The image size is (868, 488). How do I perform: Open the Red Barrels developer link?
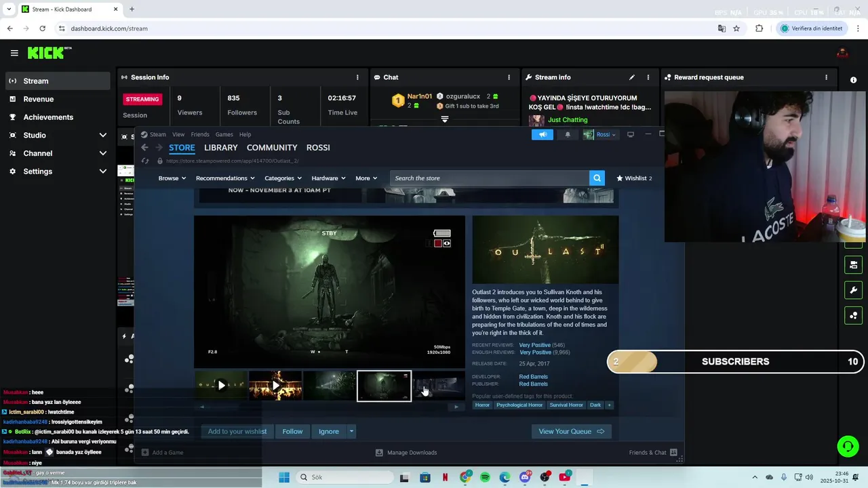click(x=533, y=377)
